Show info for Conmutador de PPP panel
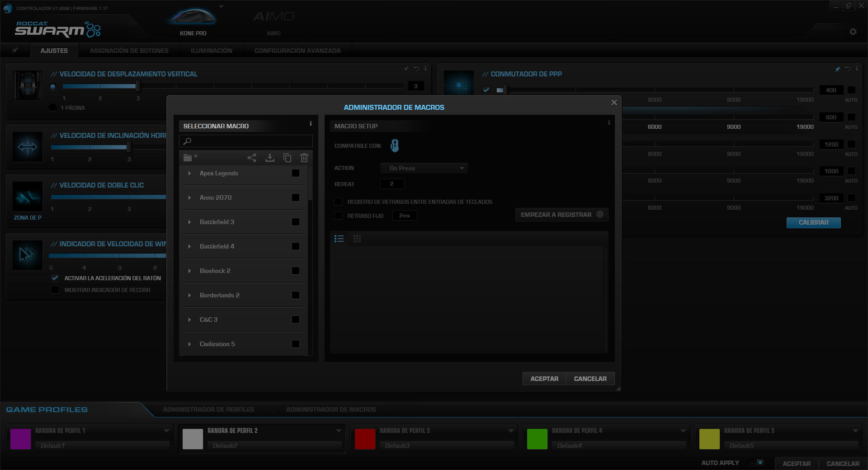Screen dimensions: 868x470 coord(857,69)
